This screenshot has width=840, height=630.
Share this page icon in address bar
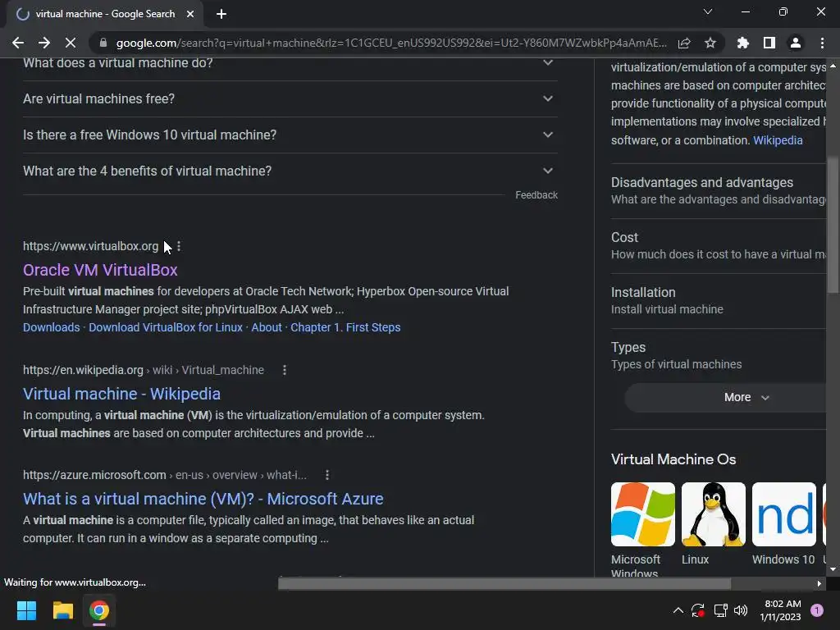(684, 43)
